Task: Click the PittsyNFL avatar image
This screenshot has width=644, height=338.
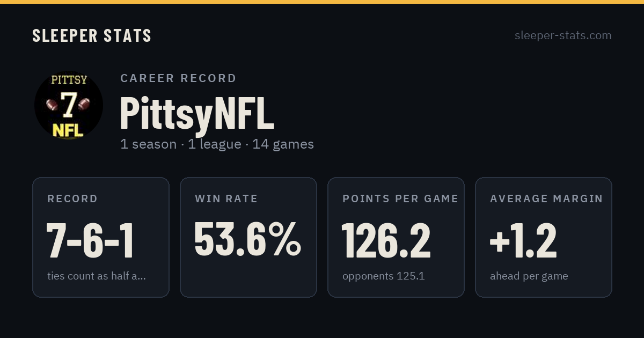Action: tap(69, 105)
